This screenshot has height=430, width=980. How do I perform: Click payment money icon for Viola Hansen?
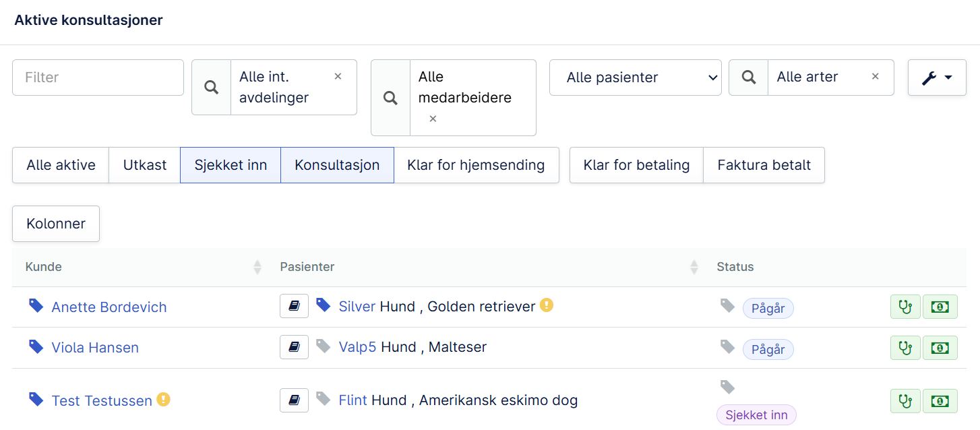[940, 348]
